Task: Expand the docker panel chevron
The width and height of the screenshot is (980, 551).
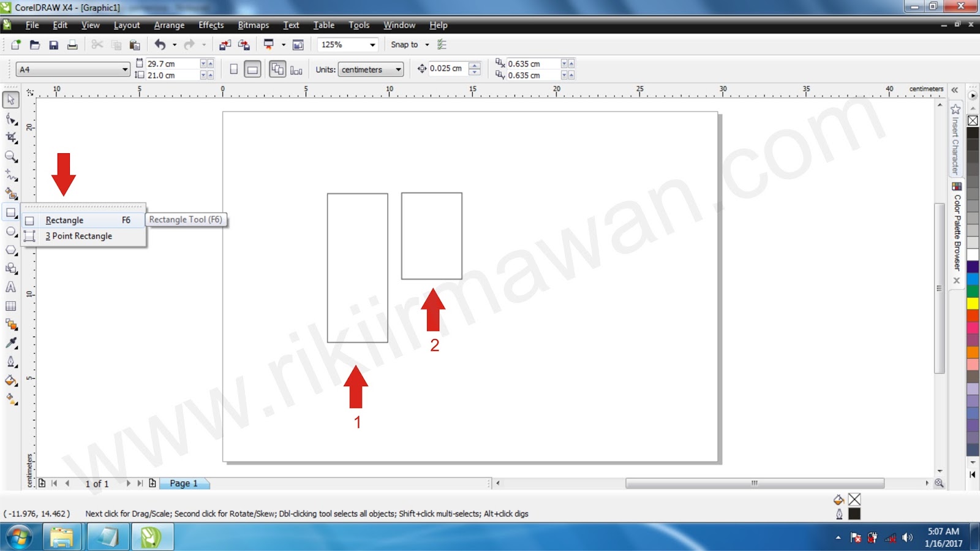Action: (954, 90)
